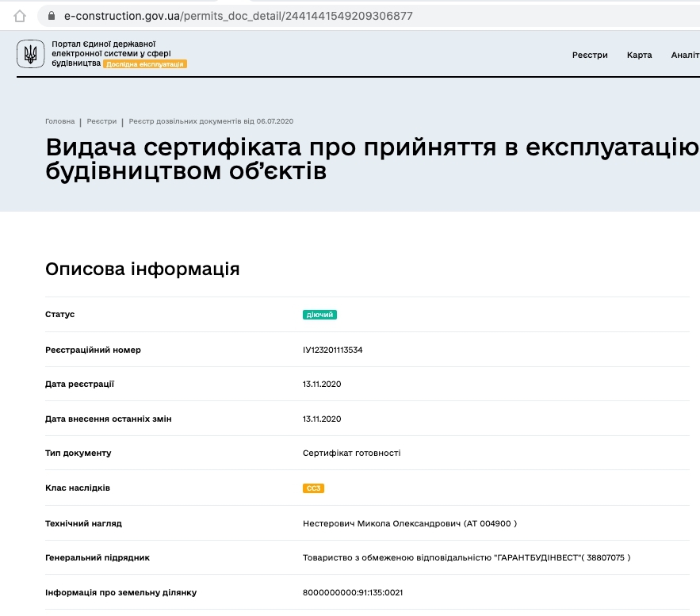Screen dimensions: 700x616
Task: Click the address bar URL field
Action: pyautogui.click(x=370, y=16)
